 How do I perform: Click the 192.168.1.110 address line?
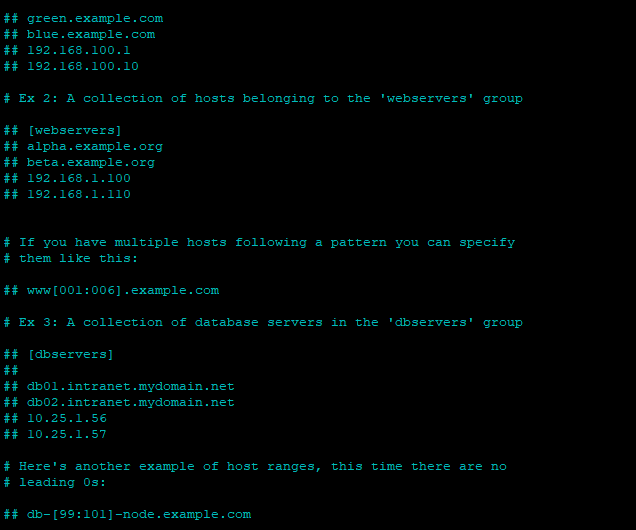tap(67, 194)
